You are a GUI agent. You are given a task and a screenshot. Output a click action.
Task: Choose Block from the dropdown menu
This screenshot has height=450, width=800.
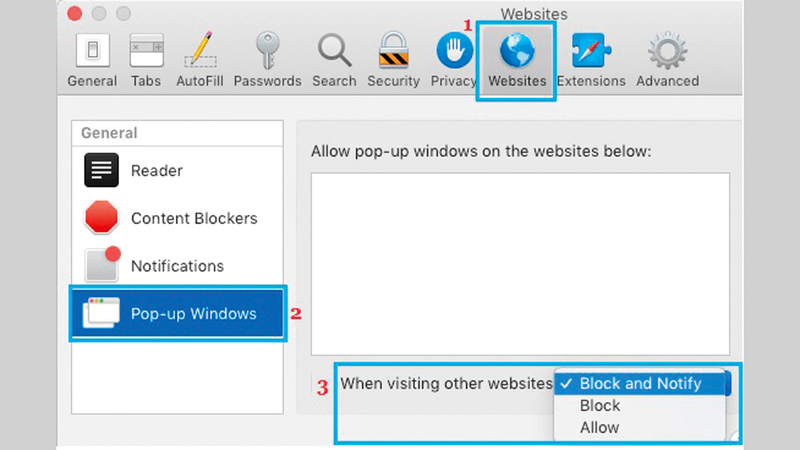[600, 405]
